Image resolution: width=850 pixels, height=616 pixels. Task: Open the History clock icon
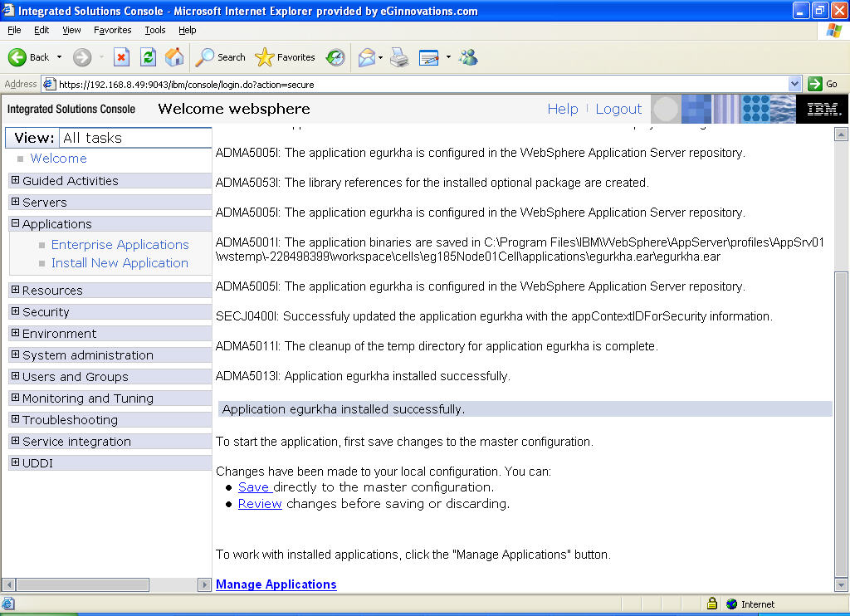(335, 57)
